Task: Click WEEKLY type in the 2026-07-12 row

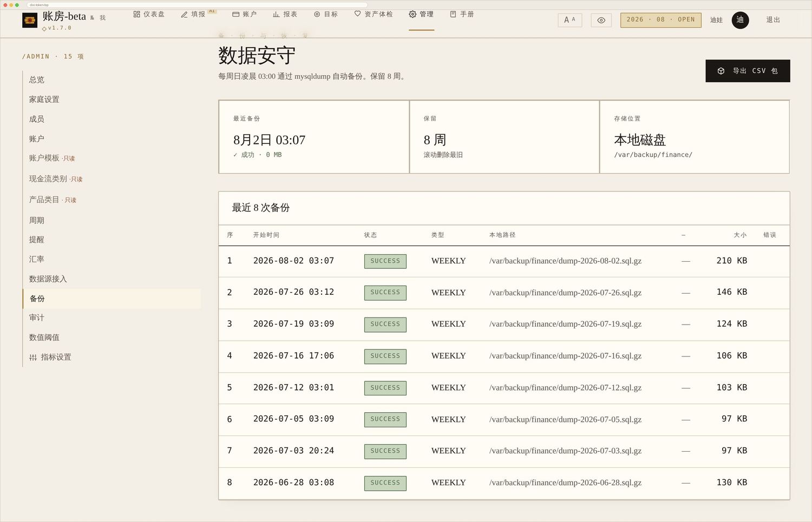Action: tap(449, 388)
